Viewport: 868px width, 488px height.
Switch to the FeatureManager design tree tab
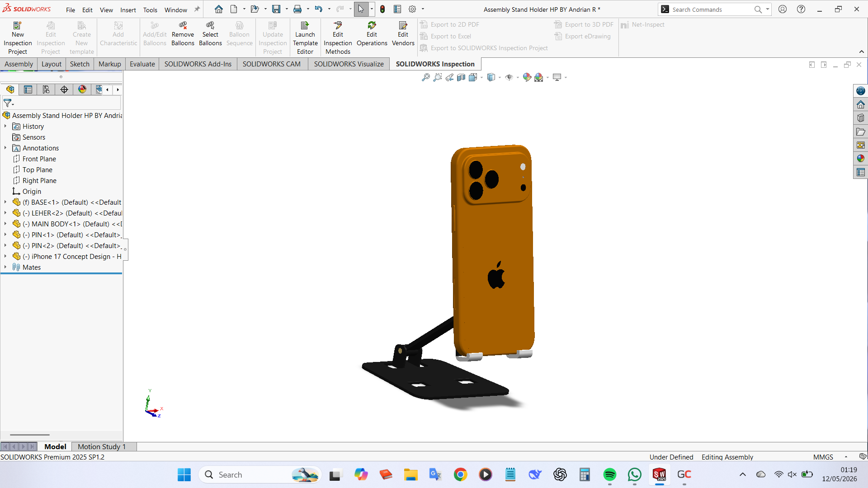point(10,89)
